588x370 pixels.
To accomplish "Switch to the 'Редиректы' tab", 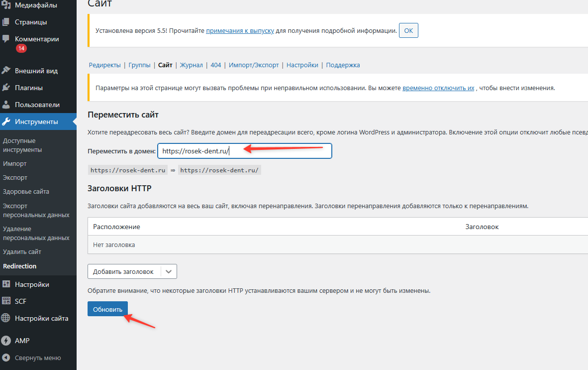I will [x=104, y=65].
